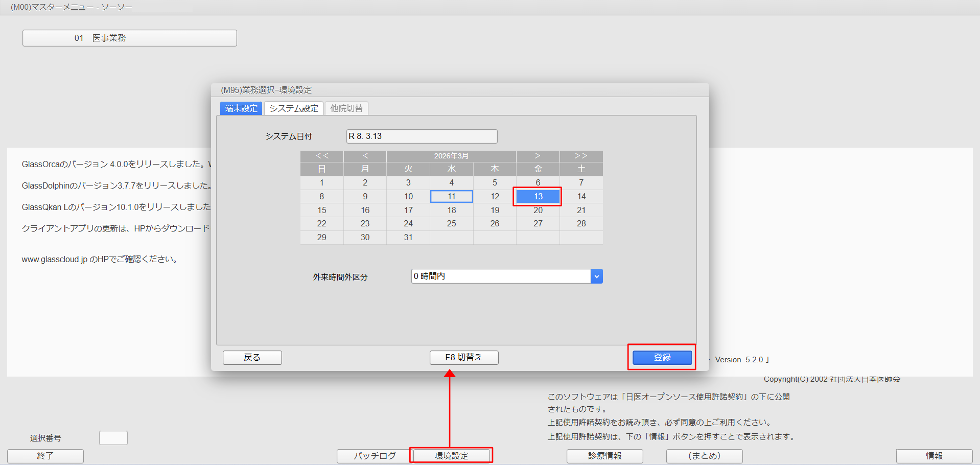Image resolution: width=980 pixels, height=465 pixels.
Task: Click the システム日付 date input field
Action: 421,136
